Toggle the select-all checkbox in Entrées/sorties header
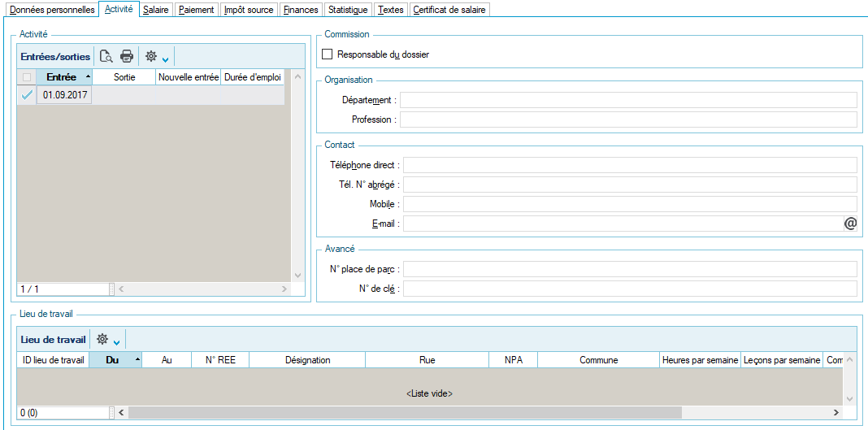The height and width of the screenshot is (430, 868). click(27, 77)
